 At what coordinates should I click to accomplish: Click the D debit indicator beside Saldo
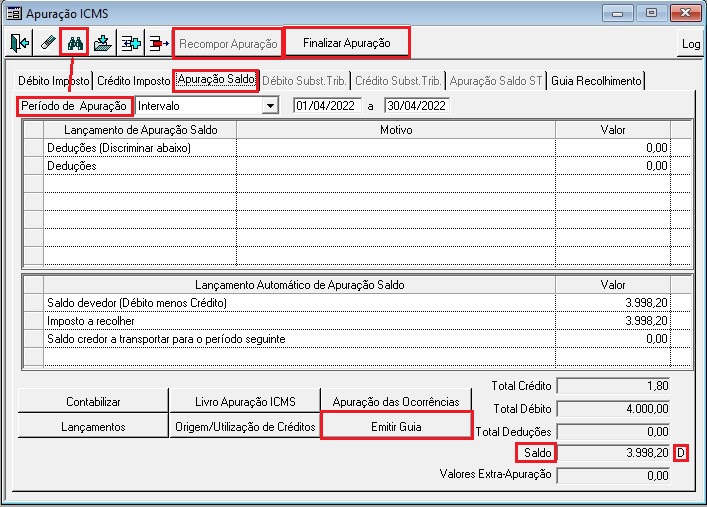(x=681, y=453)
